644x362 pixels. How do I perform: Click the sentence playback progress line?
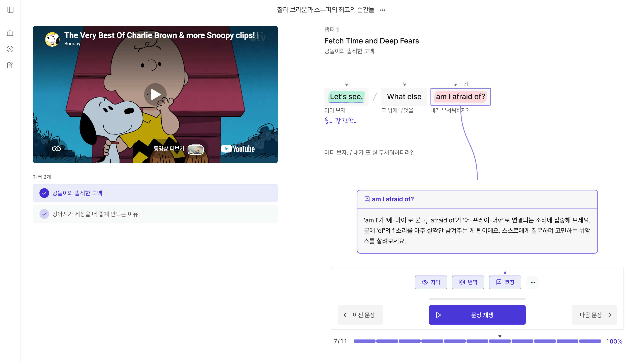[477, 299]
